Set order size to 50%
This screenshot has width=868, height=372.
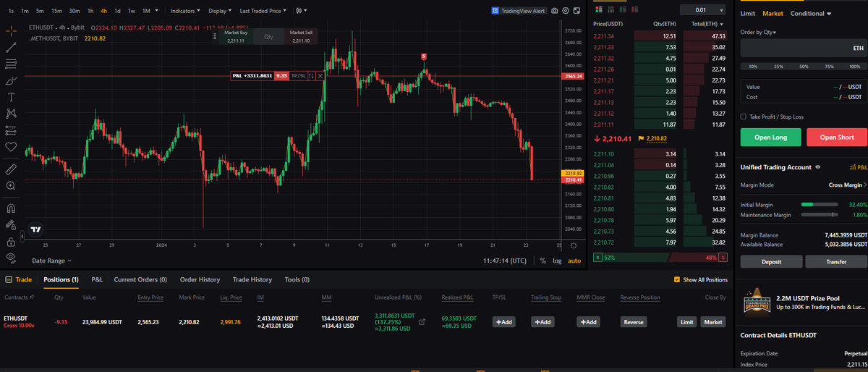click(x=803, y=66)
